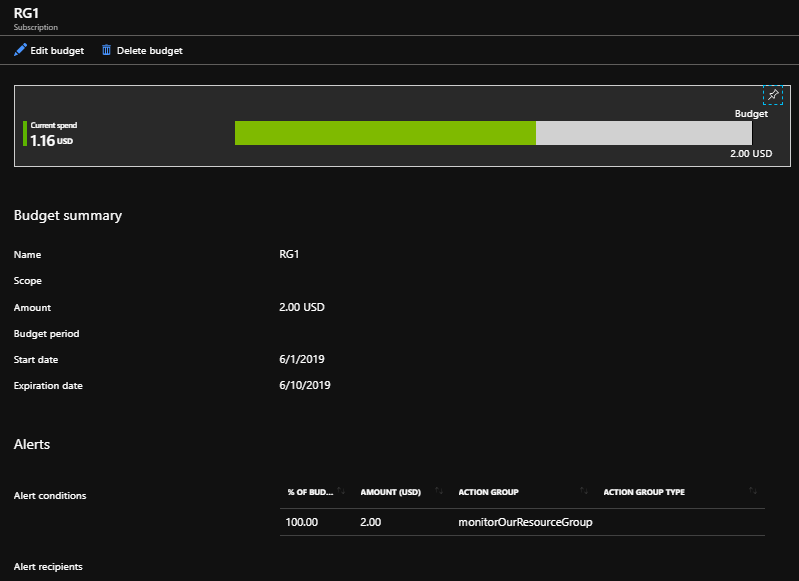This screenshot has width=799, height=581.
Task: Click sort arrows on % of budget column
Action: point(341,491)
